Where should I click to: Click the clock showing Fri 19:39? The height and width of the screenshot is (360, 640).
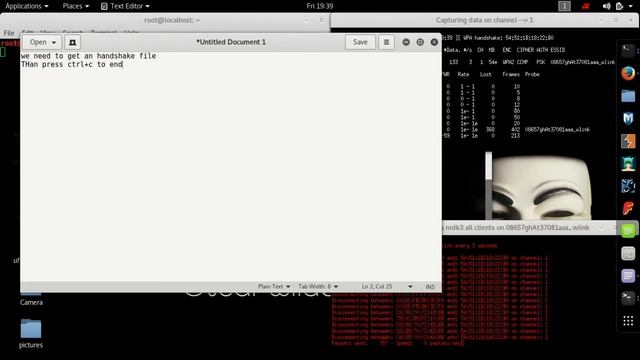[320, 6]
